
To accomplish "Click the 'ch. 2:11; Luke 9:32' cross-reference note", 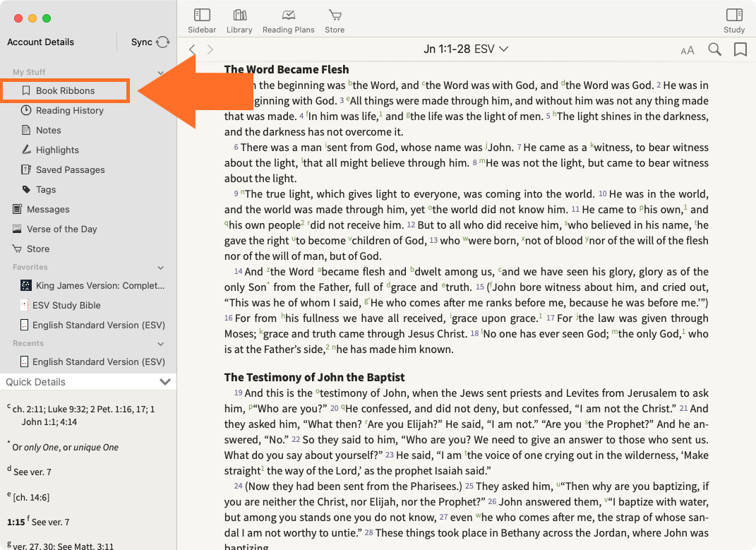I will point(81,415).
